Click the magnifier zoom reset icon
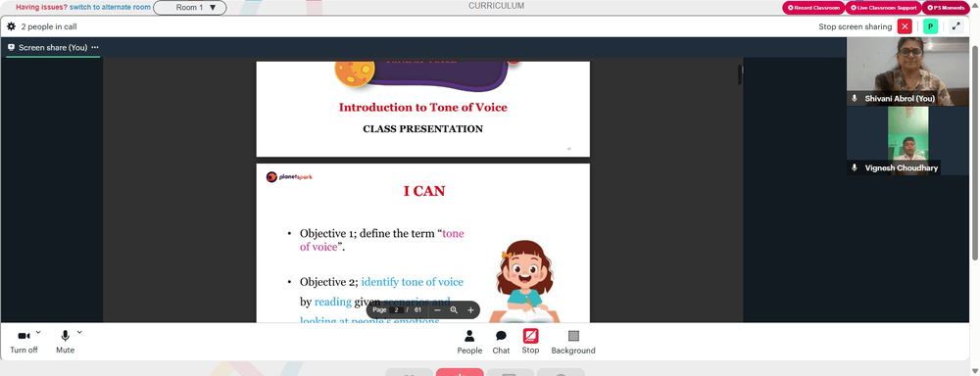The image size is (980, 376). pos(455,309)
